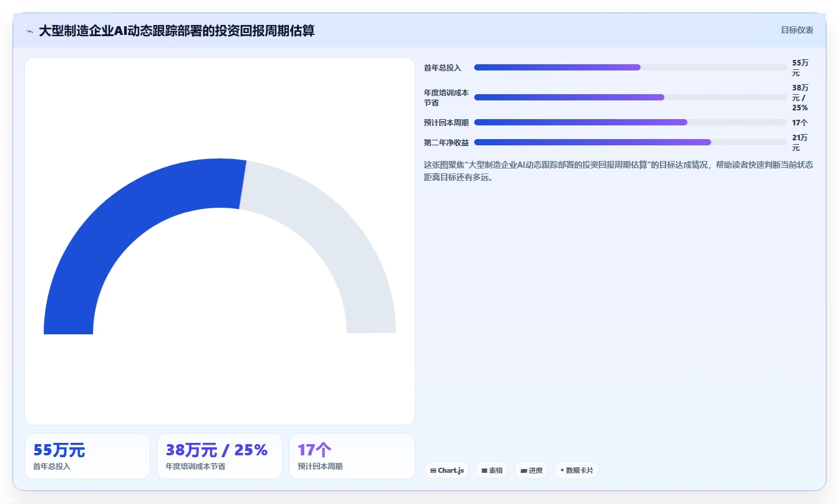Click the 第二年净收益 row label

446,142
